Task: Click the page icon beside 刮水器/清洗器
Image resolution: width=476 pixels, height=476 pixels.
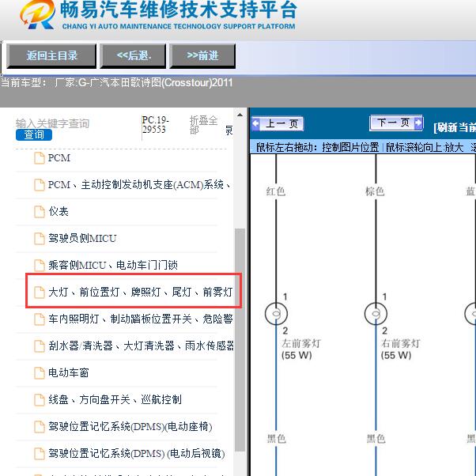Action: click(x=40, y=346)
